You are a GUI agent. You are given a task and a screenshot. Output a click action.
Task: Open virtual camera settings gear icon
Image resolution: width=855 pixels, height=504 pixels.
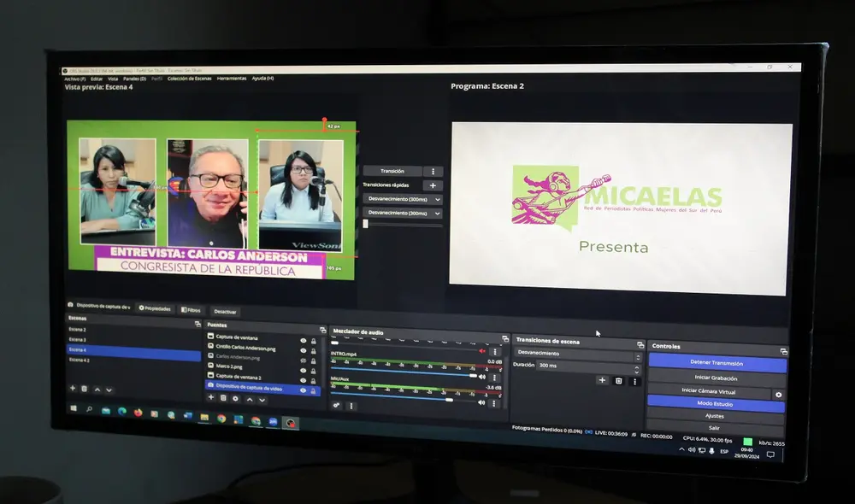(778, 395)
